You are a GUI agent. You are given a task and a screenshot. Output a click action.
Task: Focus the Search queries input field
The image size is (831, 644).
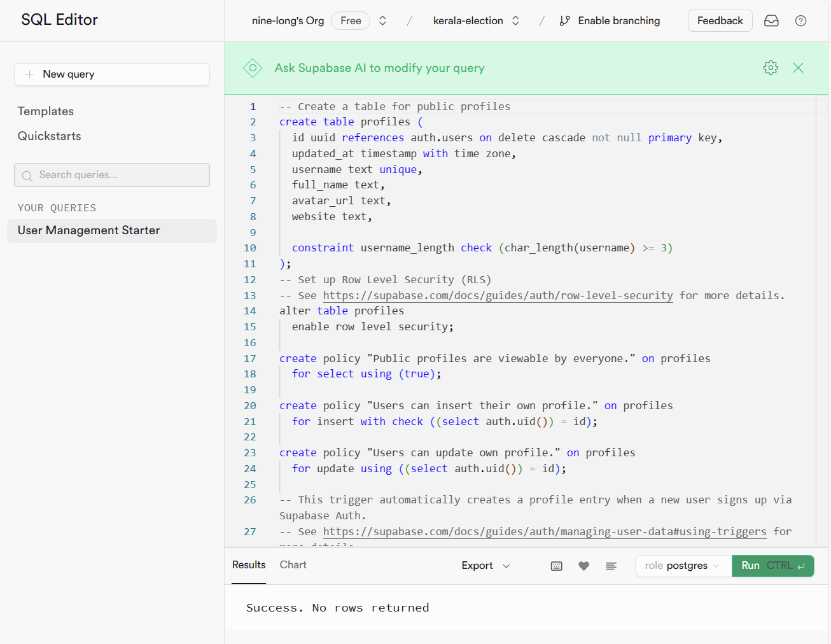[x=112, y=175]
